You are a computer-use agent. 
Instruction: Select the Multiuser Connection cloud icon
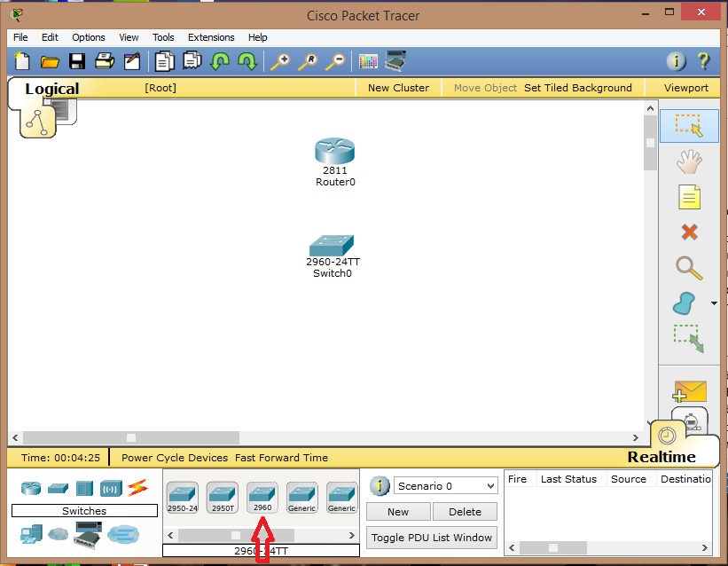click(x=123, y=534)
